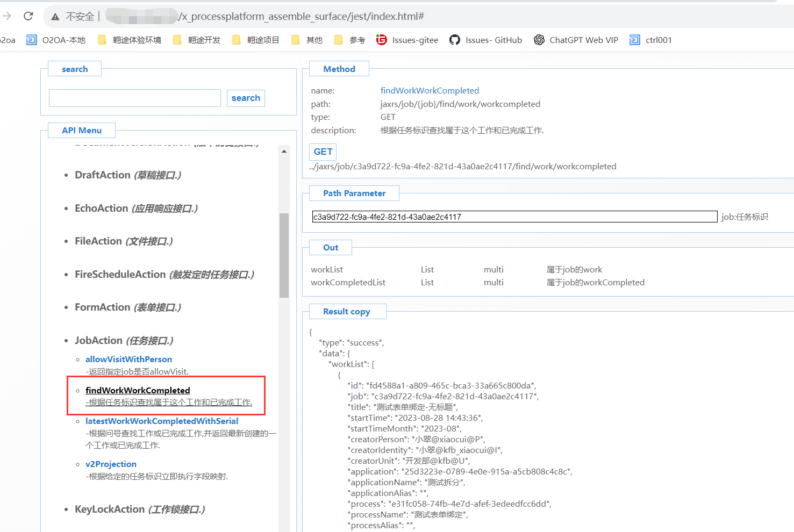Open the Issues- GitHub bookmark

pos(486,40)
